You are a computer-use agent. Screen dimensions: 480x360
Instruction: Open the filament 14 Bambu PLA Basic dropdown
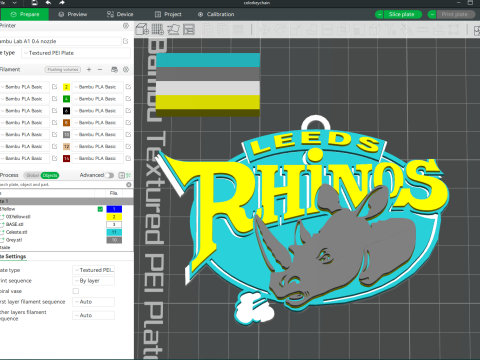(97, 158)
